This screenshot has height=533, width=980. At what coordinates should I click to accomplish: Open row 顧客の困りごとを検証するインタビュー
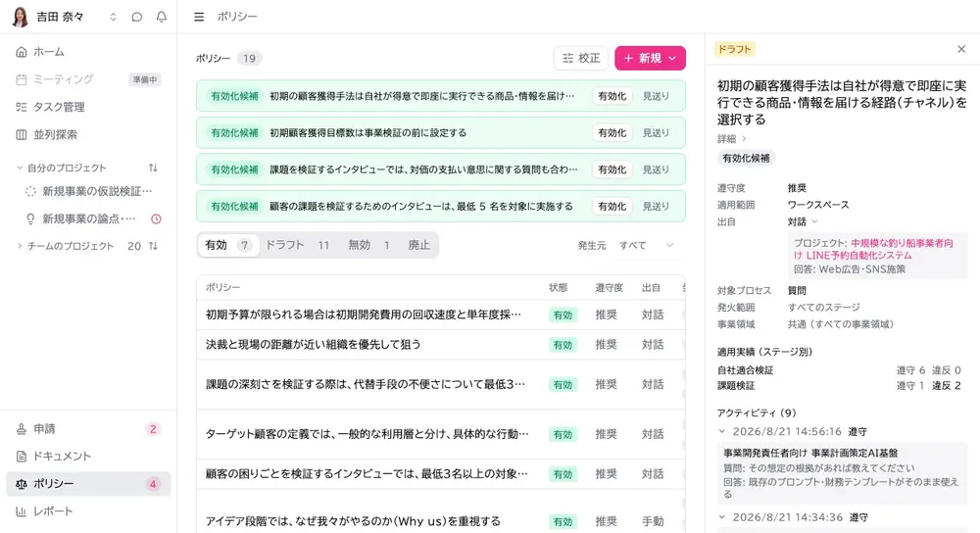click(441, 474)
